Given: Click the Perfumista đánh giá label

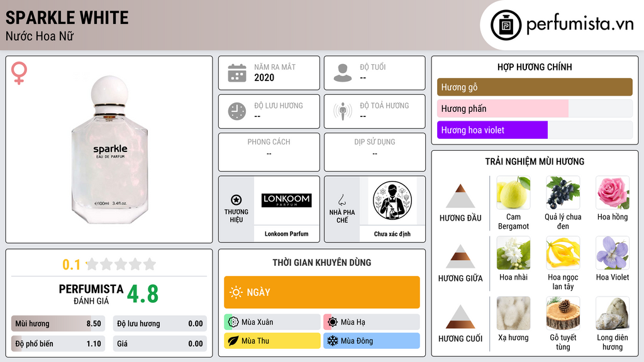Looking at the screenshot, I should pyautogui.click(x=91, y=294).
